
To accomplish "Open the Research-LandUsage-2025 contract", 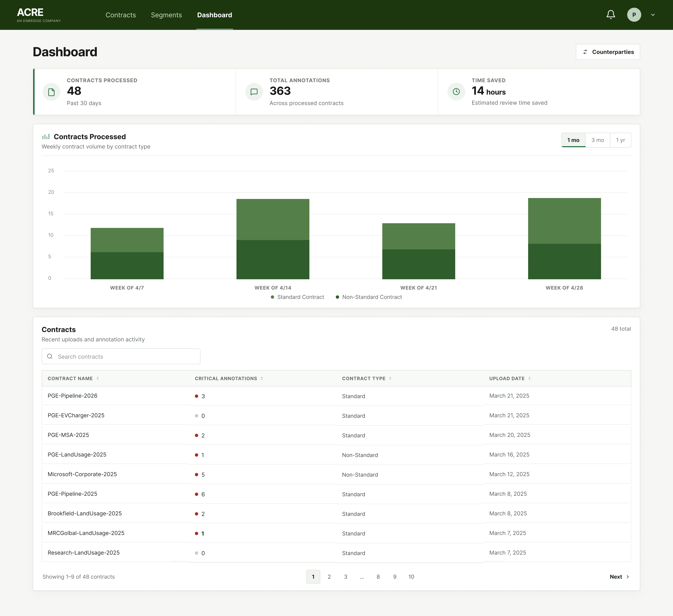I will (x=83, y=553).
